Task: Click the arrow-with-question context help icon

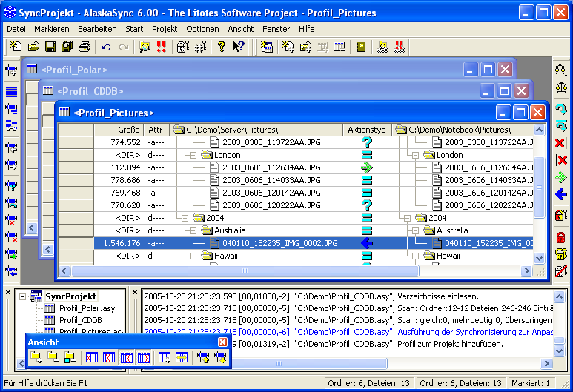Action: [x=239, y=47]
